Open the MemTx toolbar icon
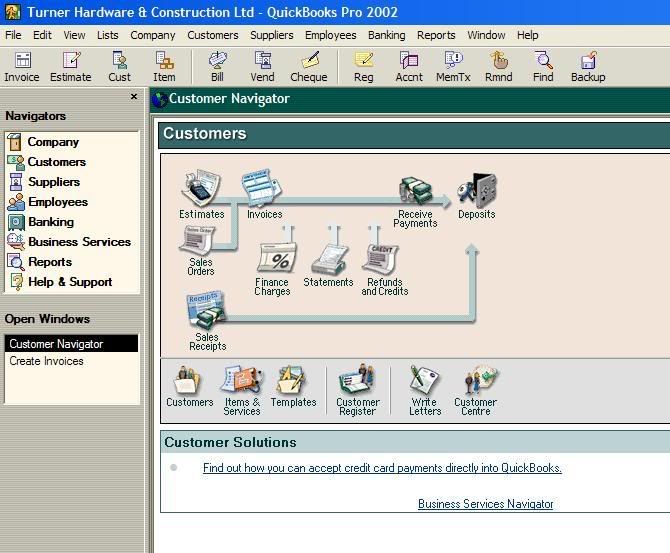 coord(453,67)
